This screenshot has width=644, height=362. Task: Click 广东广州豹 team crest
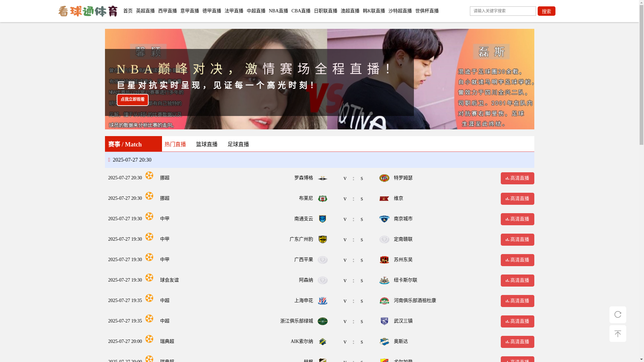pyautogui.click(x=322, y=240)
